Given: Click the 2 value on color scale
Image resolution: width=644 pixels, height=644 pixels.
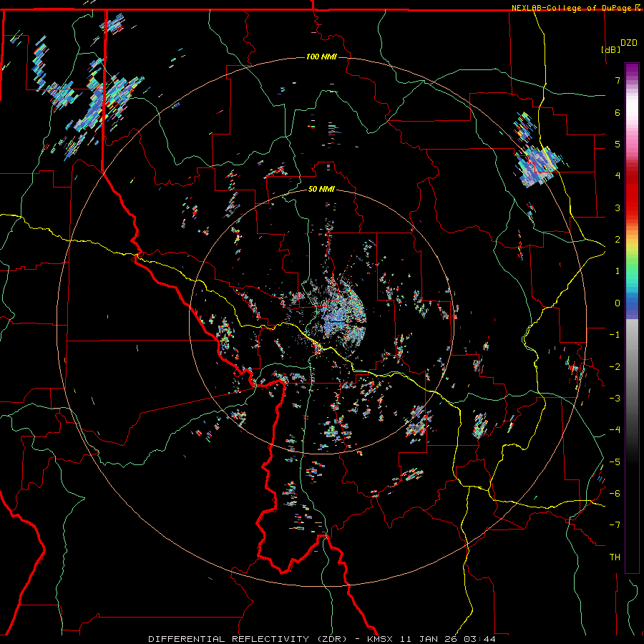Looking at the screenshot, I should pyautogui.click(x=618, y=240).
